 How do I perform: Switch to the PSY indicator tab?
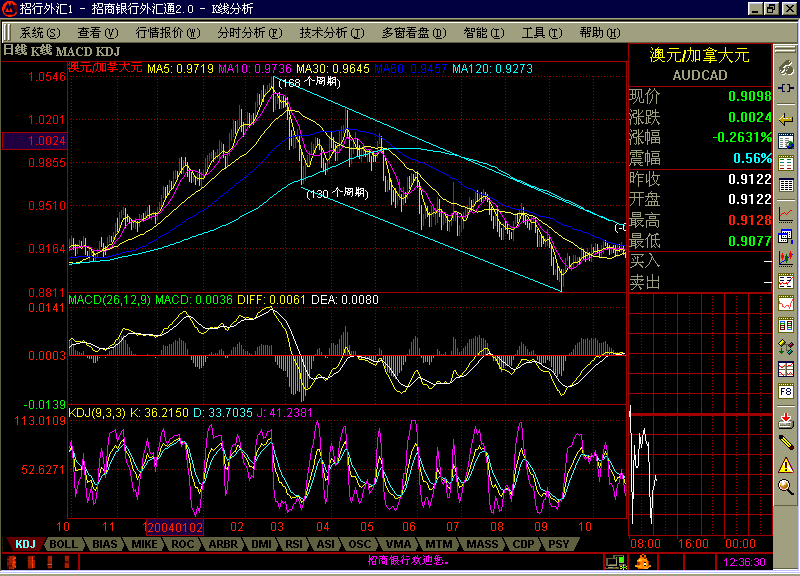tap(559, 544)
